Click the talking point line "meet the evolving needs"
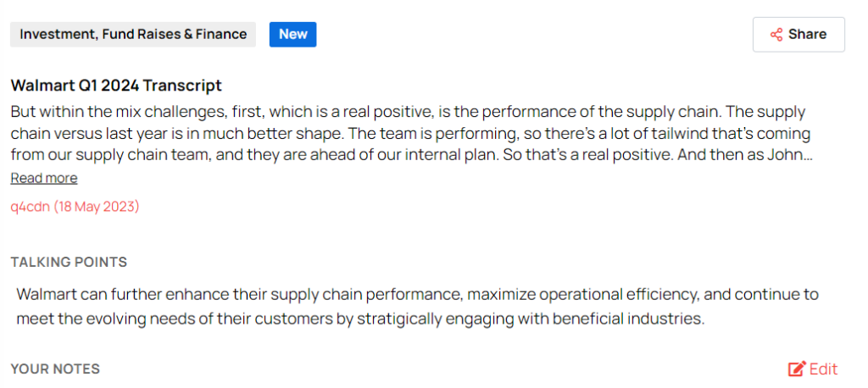The height and width of the screenshot is (388, 868). [359, 319]
